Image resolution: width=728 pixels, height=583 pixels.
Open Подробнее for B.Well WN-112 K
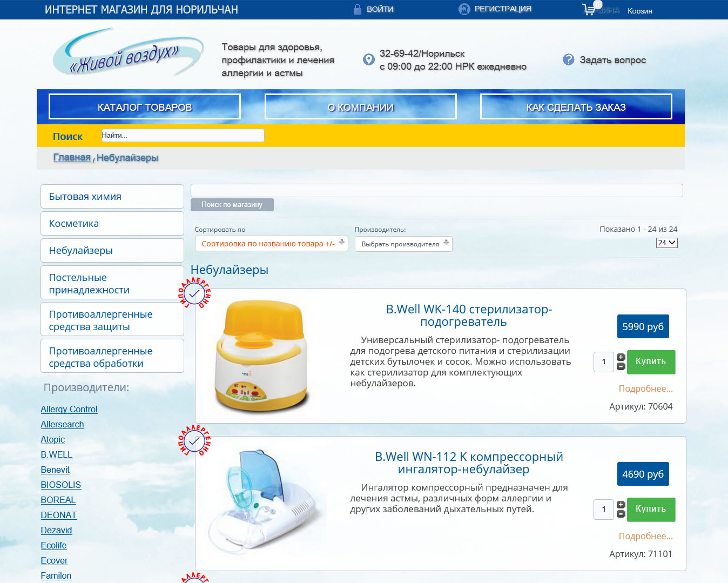[x=646, y=536]
